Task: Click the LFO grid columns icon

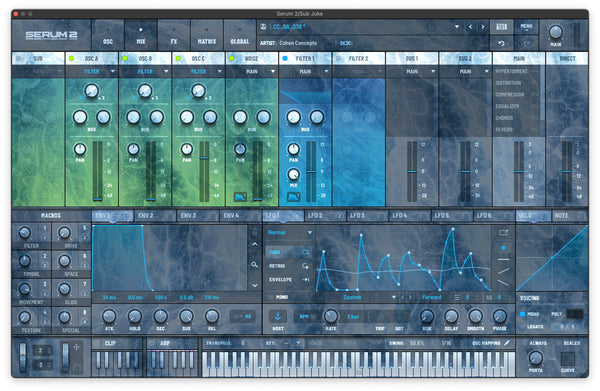Action: click(x=489, y=297)
